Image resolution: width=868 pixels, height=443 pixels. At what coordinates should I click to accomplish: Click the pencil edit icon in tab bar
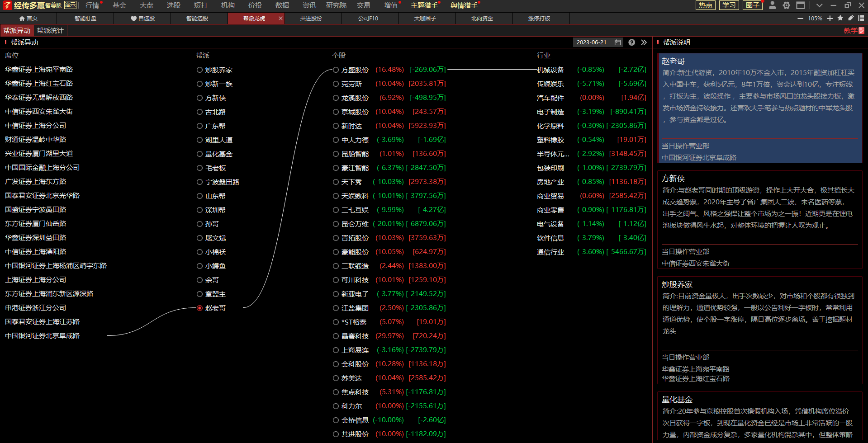(x=851, y=18)
